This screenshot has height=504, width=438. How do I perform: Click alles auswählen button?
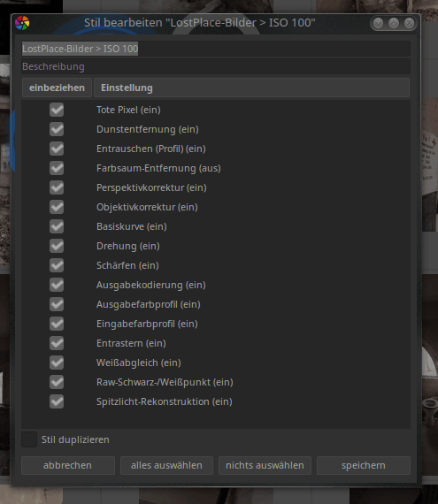point(166,465)
